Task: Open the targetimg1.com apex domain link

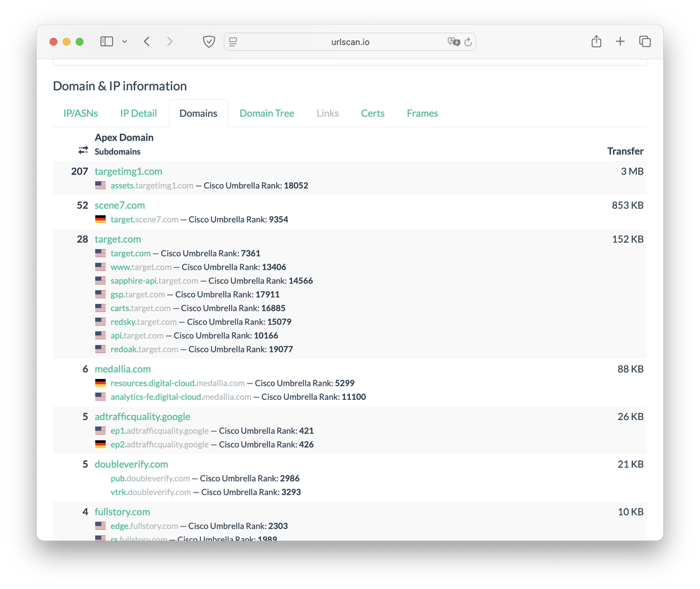Action: 128,172
